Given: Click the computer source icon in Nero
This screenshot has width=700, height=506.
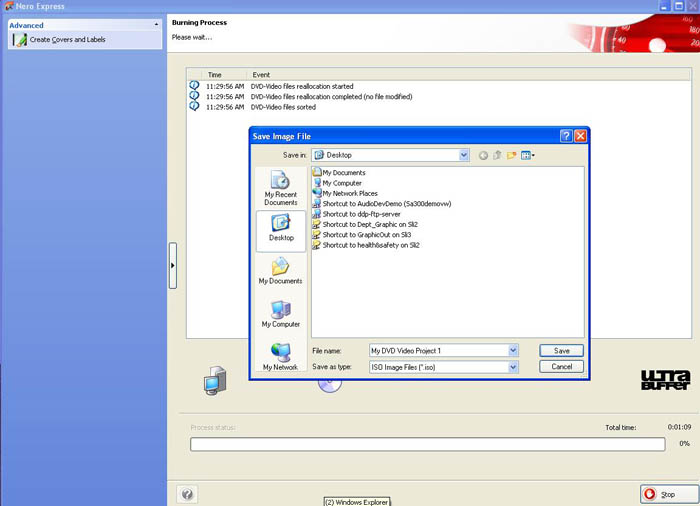Looking at the screenshot, I should click(215, 381).
